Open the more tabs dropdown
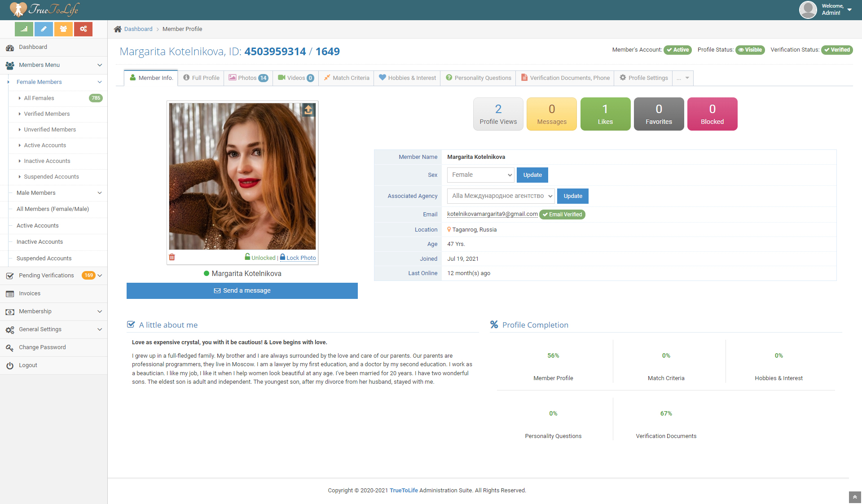 tap(683, 78)
